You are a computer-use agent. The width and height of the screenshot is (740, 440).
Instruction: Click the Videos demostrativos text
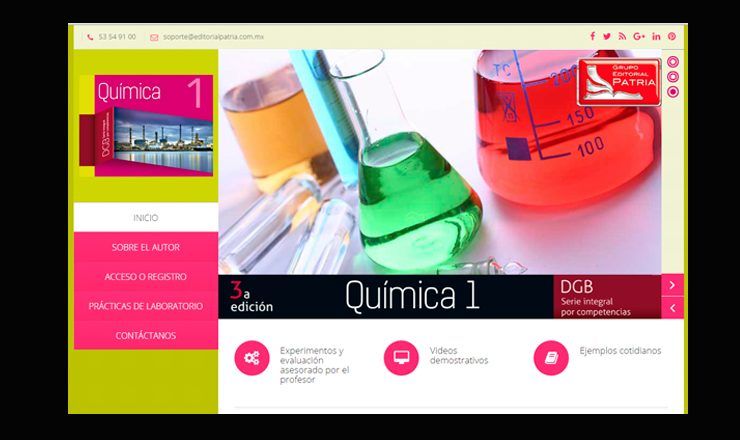click(x=459, y=355)
